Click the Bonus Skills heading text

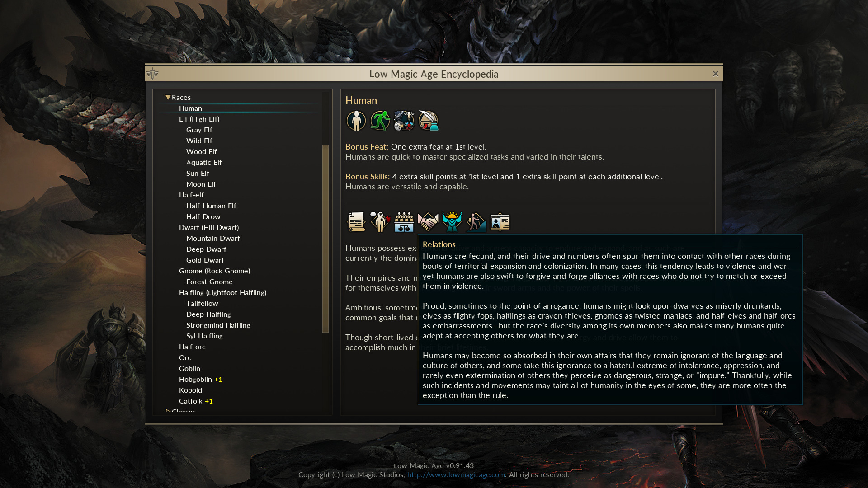tap(368, 176)
